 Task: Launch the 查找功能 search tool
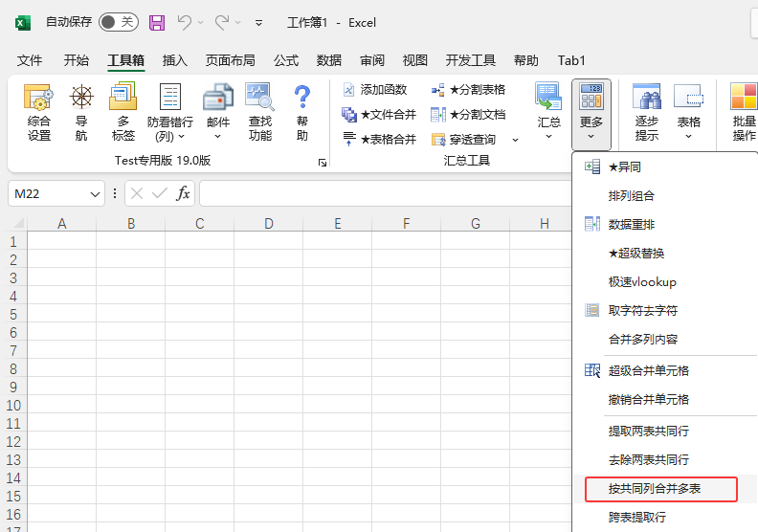point(259,99)
